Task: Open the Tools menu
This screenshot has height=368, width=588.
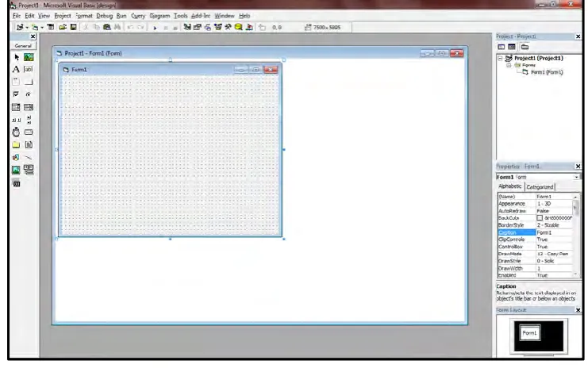Action: [x=180, y=16]
